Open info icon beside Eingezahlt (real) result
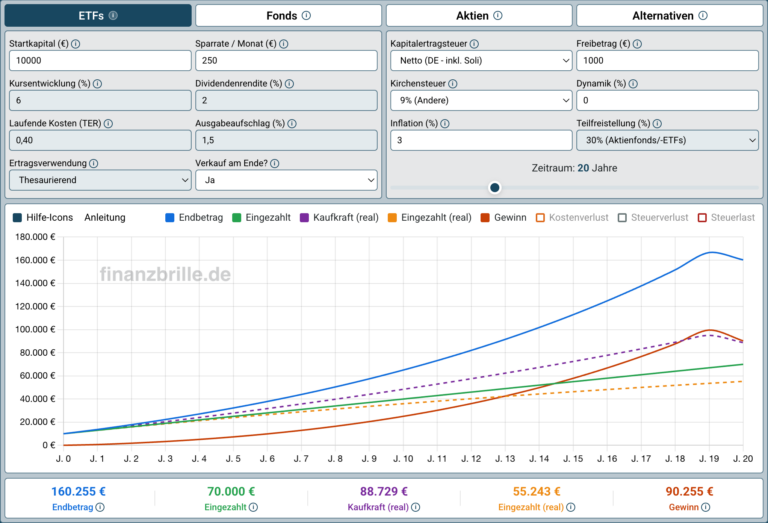Screen dimensions: 768x523 [x=571, y=507]
